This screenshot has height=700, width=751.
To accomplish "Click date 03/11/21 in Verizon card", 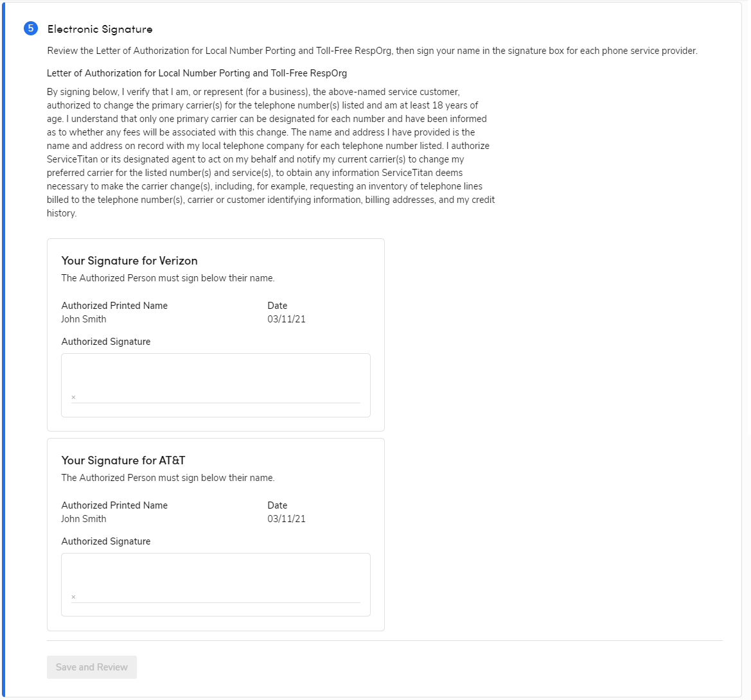I will pyautogui.click(x=287, y=319).
